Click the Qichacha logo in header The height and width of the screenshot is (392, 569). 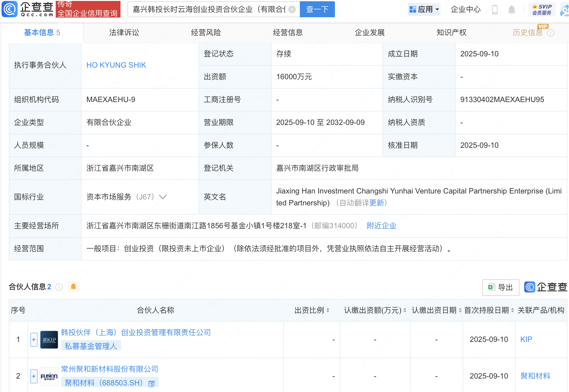(x=28, y=9)
